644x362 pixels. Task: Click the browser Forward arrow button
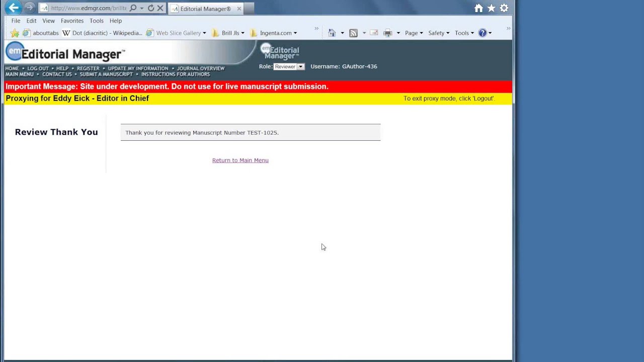tap(30, 8)
